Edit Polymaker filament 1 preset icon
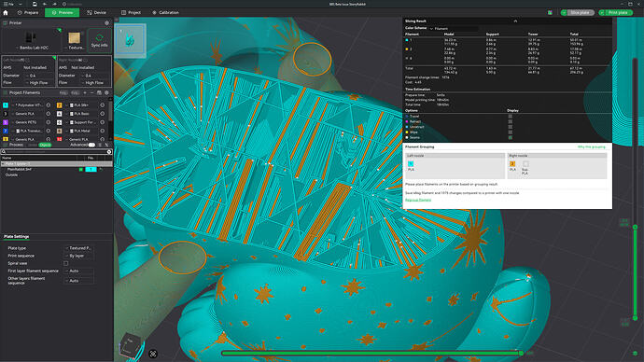Viewport: 644px width, 362px height. point(49,105)
